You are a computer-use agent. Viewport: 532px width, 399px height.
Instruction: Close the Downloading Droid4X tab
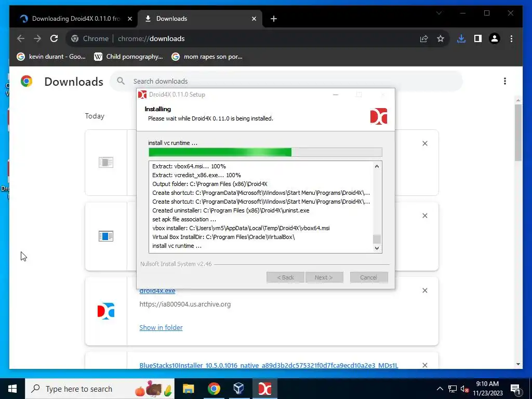(129, 19)
